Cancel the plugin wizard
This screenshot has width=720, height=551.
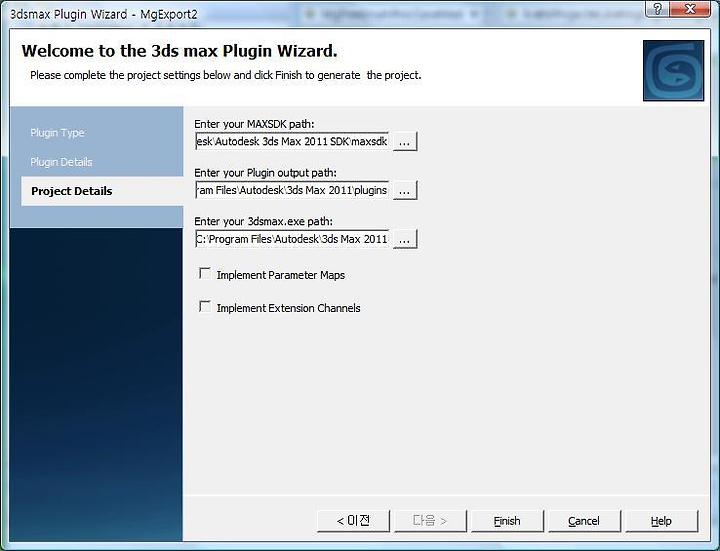(x=584, y=521)
